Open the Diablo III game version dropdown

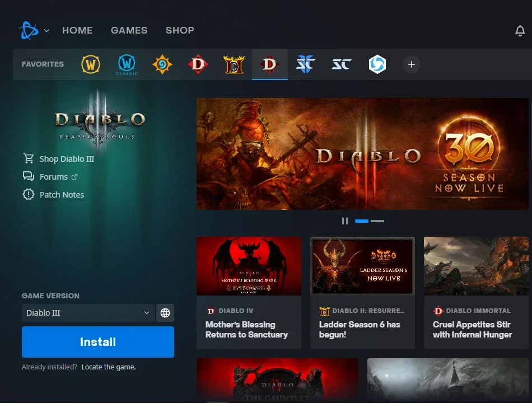(88, 313)
